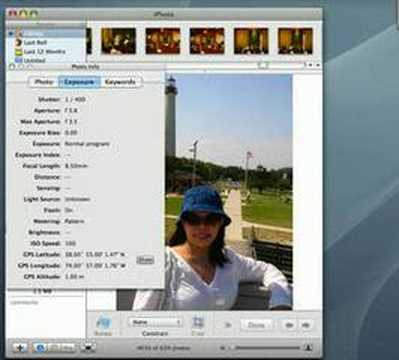Click the large-size icon right of slider
399x360 pixels.
(308, 348)
